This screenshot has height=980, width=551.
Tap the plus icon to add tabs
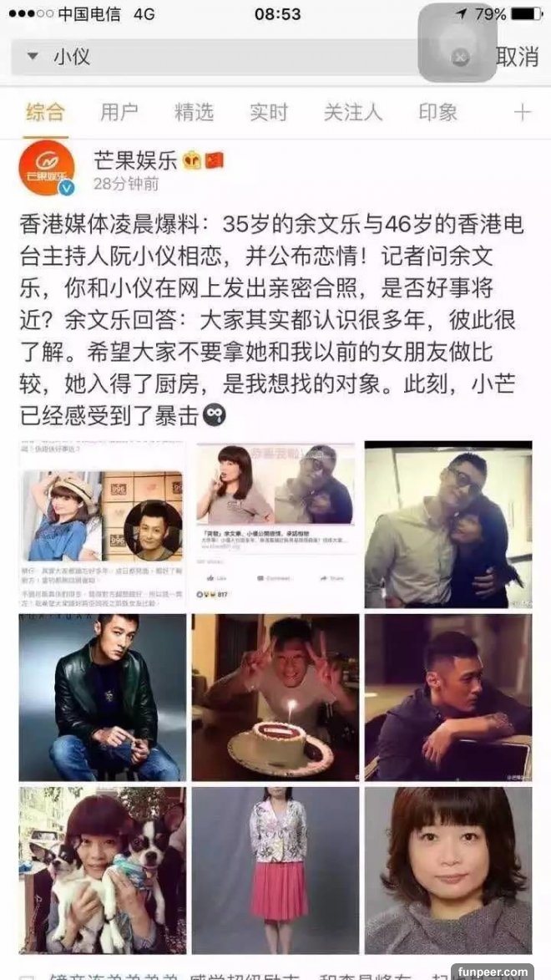pos(522,113)
